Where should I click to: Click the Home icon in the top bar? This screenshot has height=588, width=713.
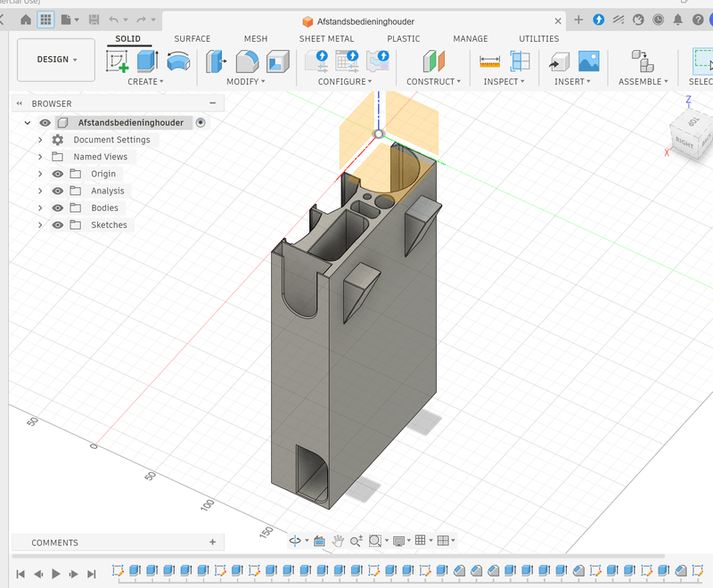coord(26,20)
